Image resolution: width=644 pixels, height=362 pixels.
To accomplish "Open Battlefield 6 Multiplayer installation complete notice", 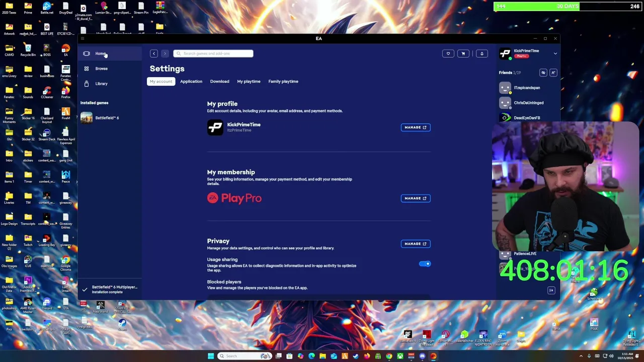I will 110,289.
